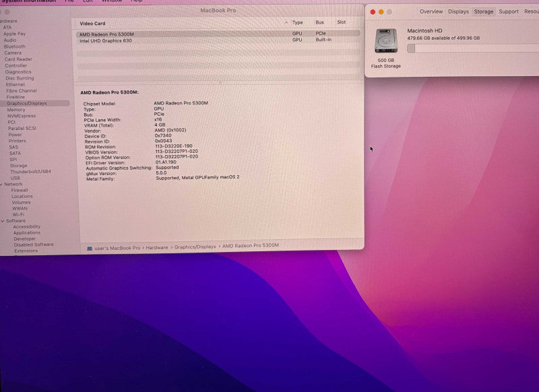Sort by the Slot column header
This screenshot has height=392, width=539.
click(x=342, y=22)
